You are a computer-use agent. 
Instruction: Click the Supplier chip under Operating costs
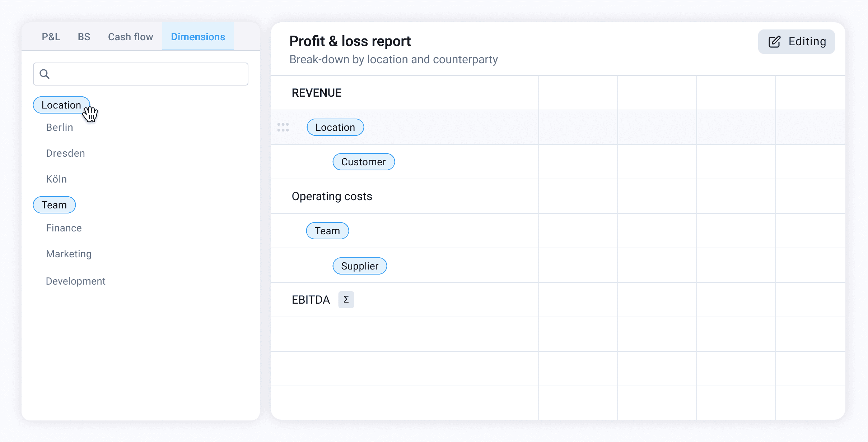[359, 266]
